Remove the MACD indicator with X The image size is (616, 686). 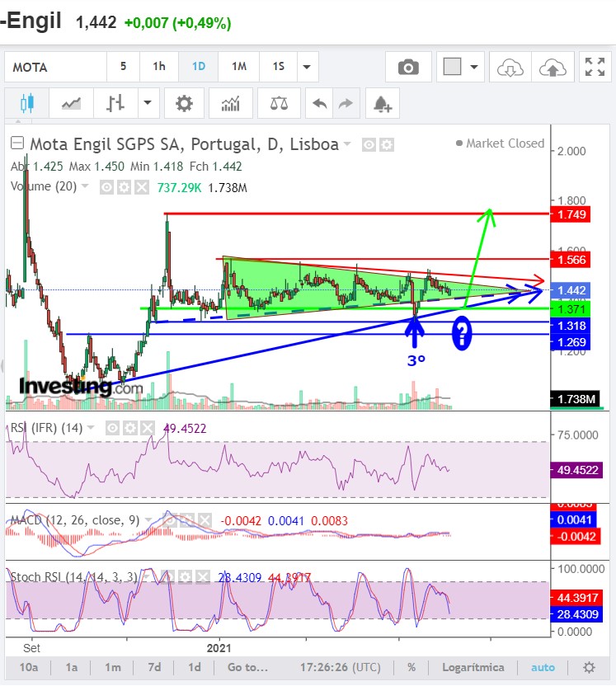pos(205,520)
